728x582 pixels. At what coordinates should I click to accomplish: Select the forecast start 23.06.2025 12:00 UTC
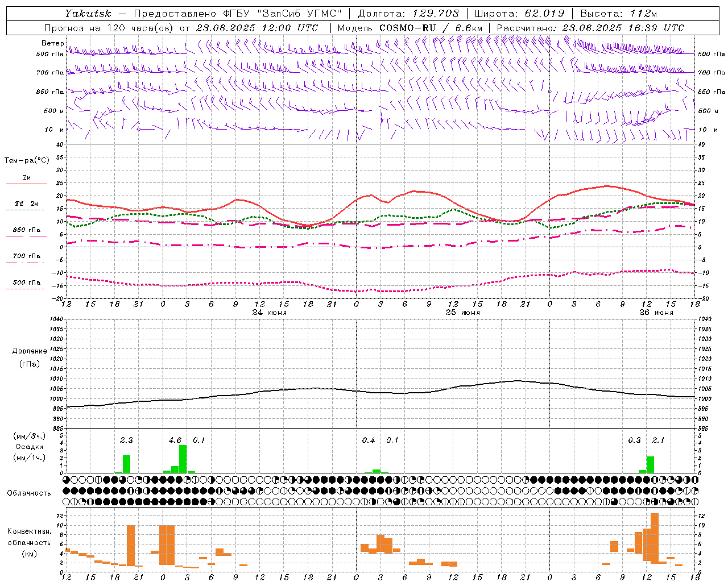[257, 28]
